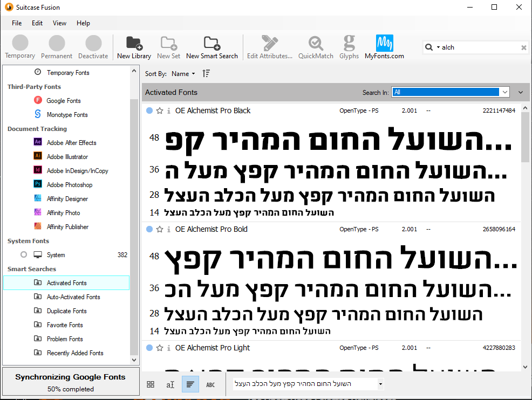Image resolution: width=532 pixels, height=400 pixels.
Task: Select Activated Fonts smart search
Action: [66, 282]
